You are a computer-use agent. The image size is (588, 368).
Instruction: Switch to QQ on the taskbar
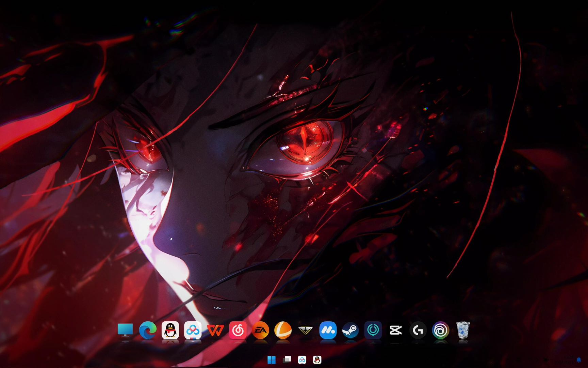[317, 360]
